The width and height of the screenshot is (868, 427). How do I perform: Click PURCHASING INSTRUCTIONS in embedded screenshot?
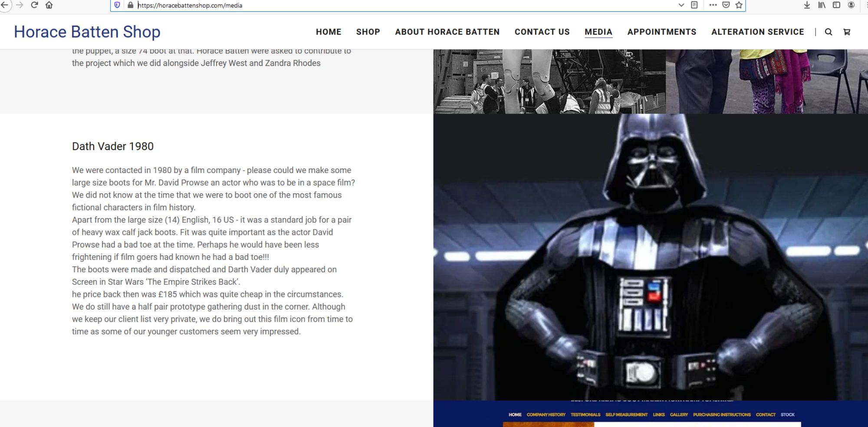coord(722,415)
